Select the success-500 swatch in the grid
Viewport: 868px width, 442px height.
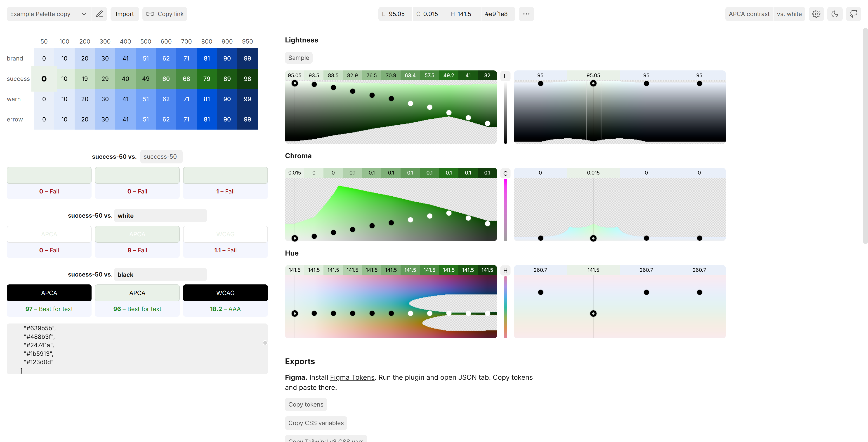click(x=145, y=78)
